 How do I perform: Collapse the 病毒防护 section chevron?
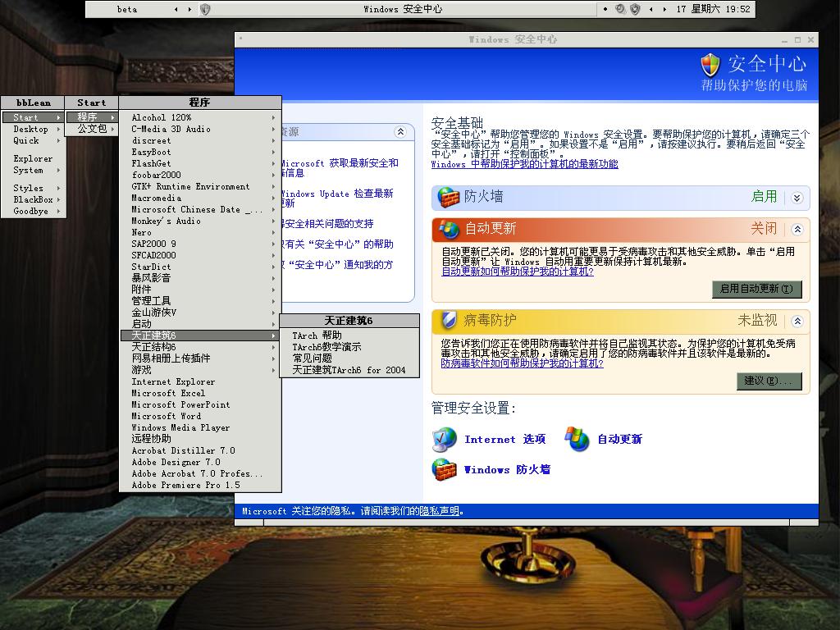point(797,321)
